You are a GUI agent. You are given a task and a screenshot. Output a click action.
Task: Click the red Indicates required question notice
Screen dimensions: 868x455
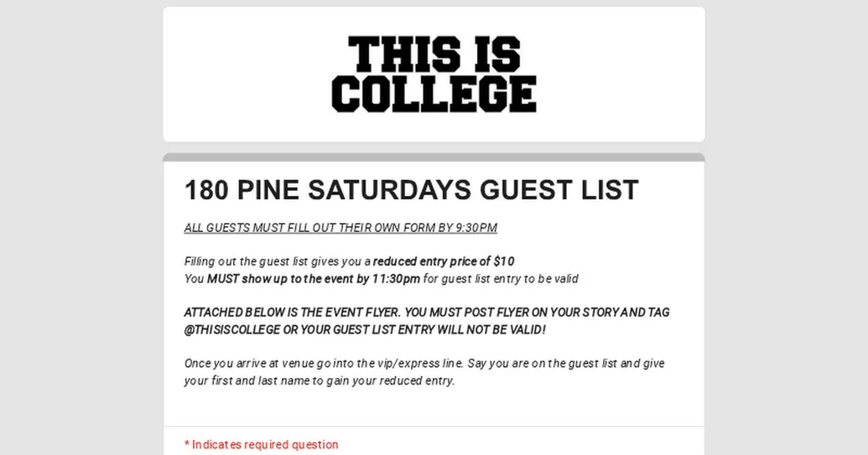[x=265, y=445]
